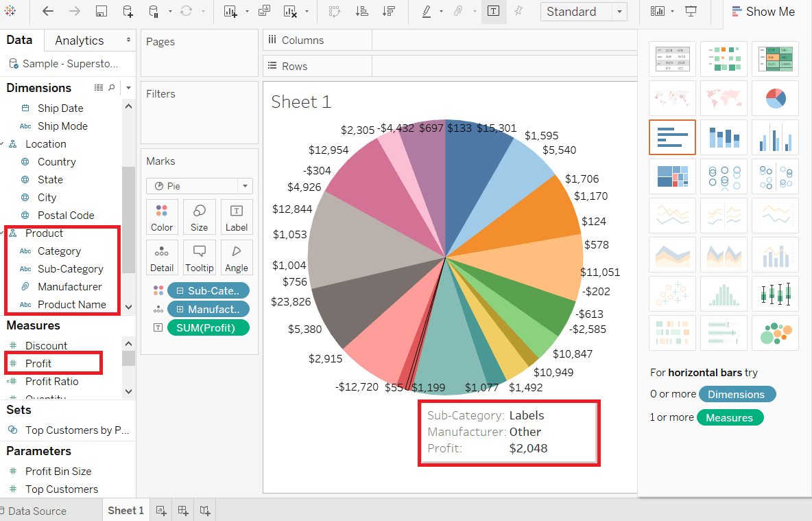Screen dimensions: 812x521
Task: Click the Back (undo) arrow
Action: (x=47, y=11)
